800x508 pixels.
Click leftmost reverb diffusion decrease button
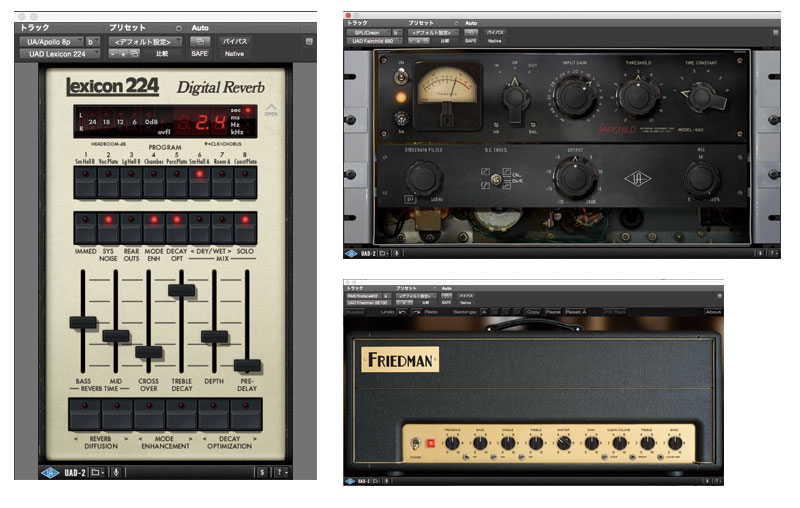coord(84,414)
